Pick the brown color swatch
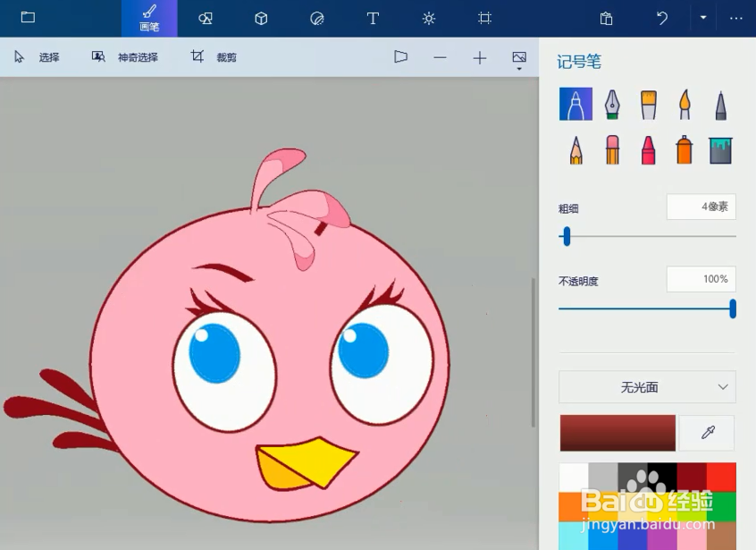This screenshot has width=756, height=550. [x=722, y=536]
